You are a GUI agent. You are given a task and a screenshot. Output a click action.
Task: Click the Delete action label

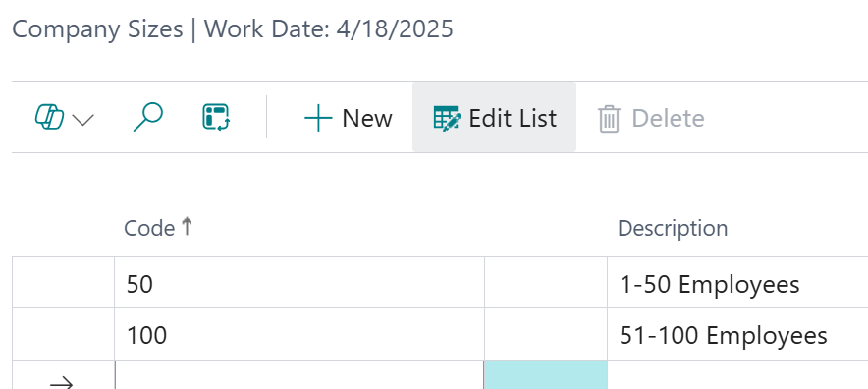[x=668, y=119]
